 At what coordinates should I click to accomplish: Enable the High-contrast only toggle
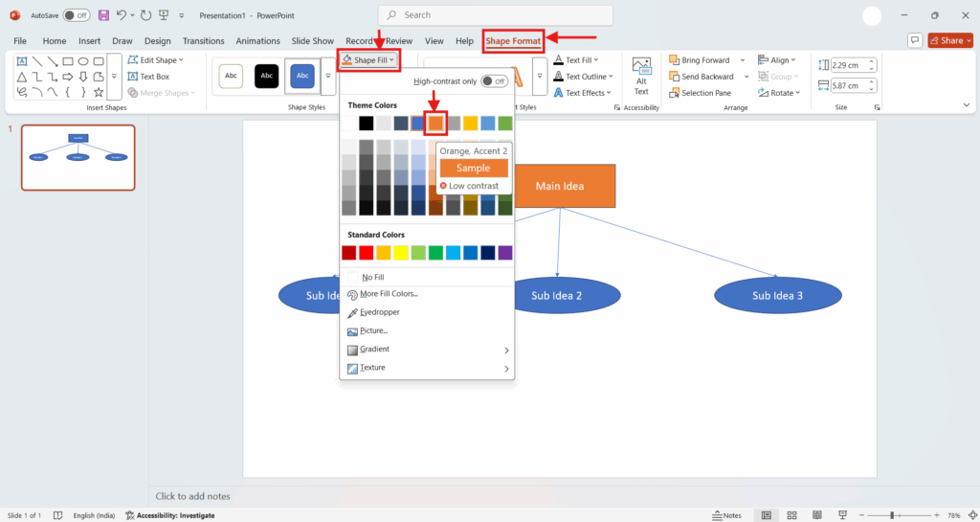click(x=494, y=81)
